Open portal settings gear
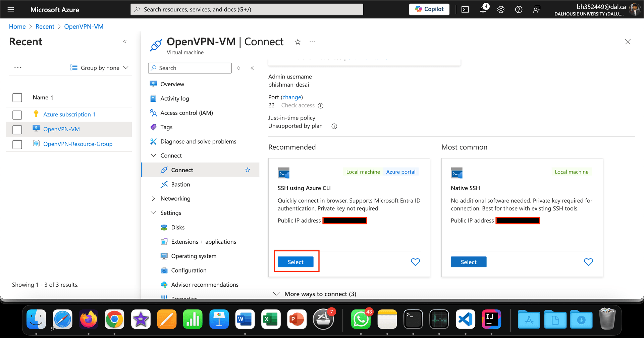The height and width of the screenshot is (338, 644). 501,9
